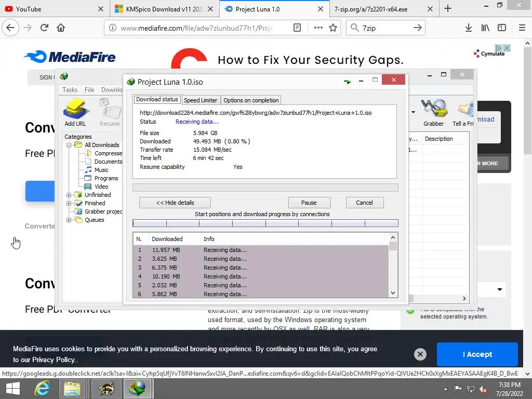Click the MediaFire logo link
Image resolution: width=532 pixels, height=399 pixels.
[x=71, y=57]
